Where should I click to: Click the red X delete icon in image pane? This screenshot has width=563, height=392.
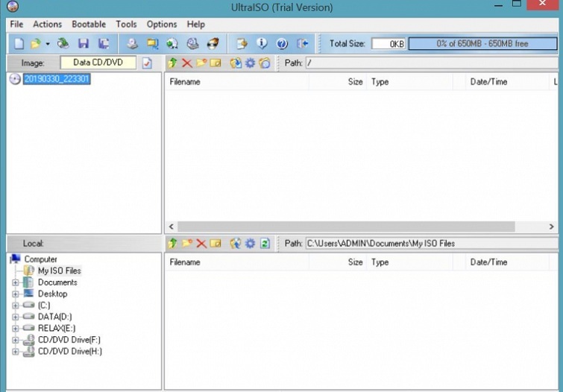pyautogui.click(x=187, y=63)
